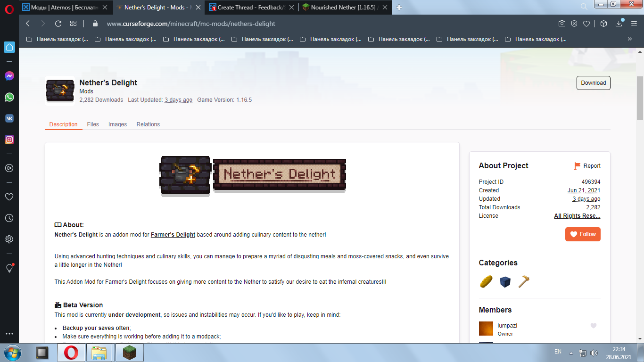Image resolution: width=644 pixels, height=362 pixels.
Task: Report this project
Action: (x=587, y=166)
